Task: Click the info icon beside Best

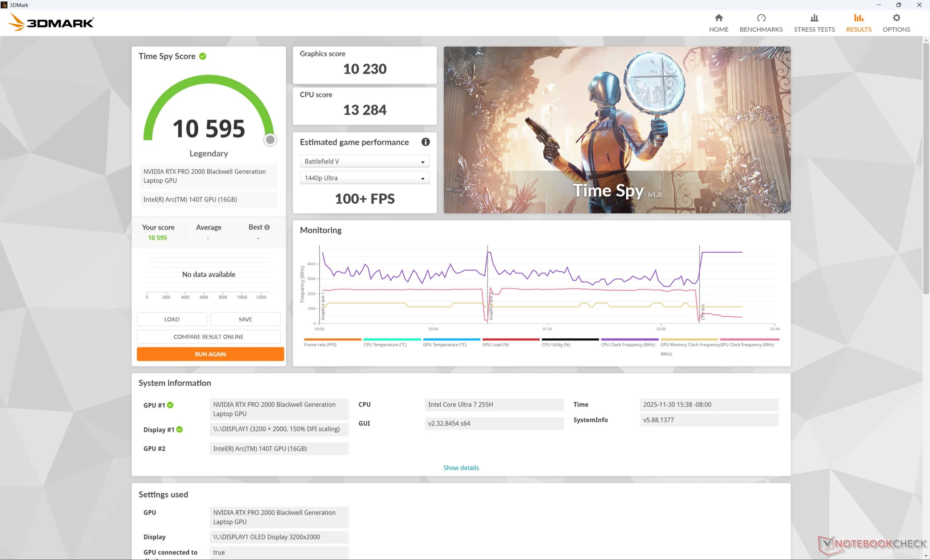Action: click(267, 227)
